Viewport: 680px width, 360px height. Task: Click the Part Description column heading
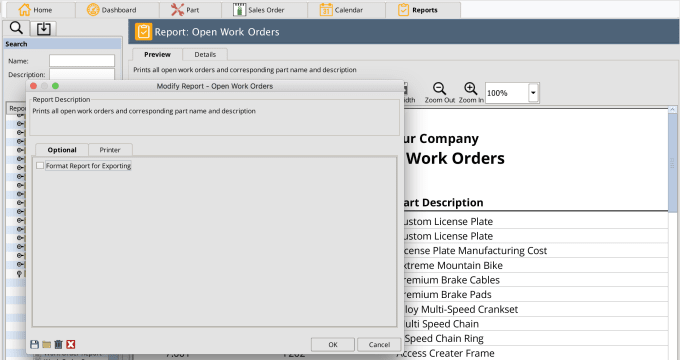443,203
